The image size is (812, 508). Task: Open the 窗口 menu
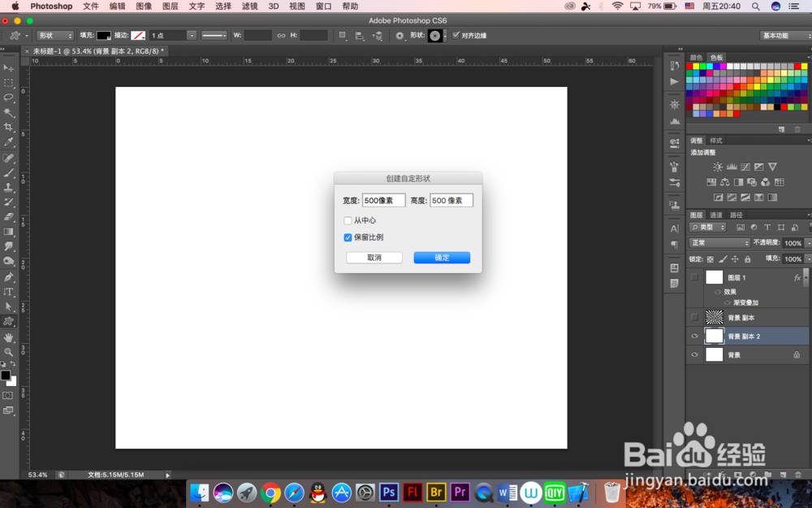coord(324,7)
